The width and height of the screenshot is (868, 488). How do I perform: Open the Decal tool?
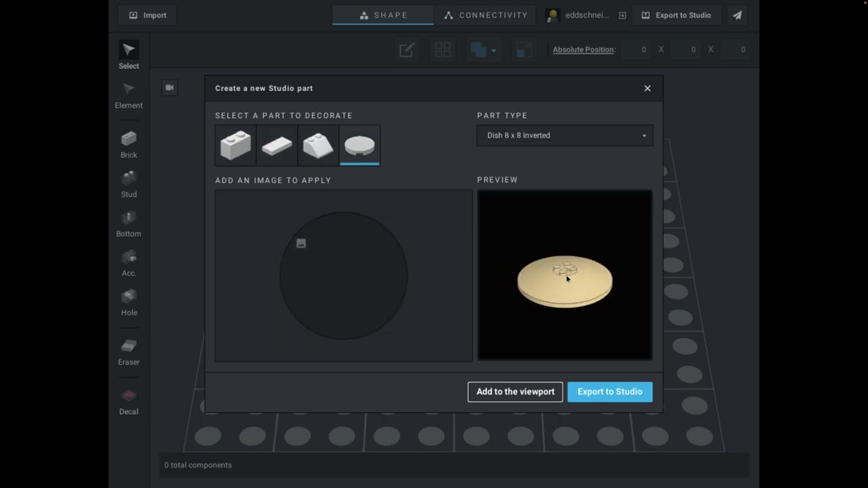128,401
